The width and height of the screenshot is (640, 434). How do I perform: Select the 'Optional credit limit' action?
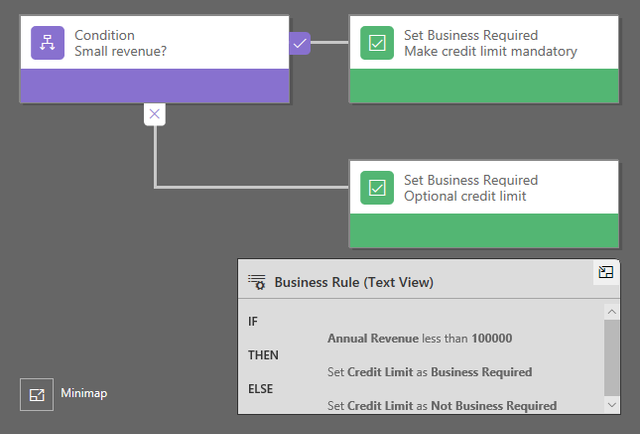465,196
